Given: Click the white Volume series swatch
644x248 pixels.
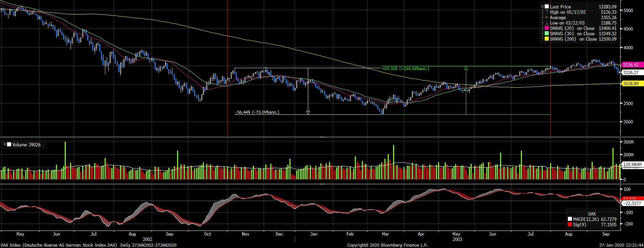Looking at the screenshot, I should (x=9, y=145).
